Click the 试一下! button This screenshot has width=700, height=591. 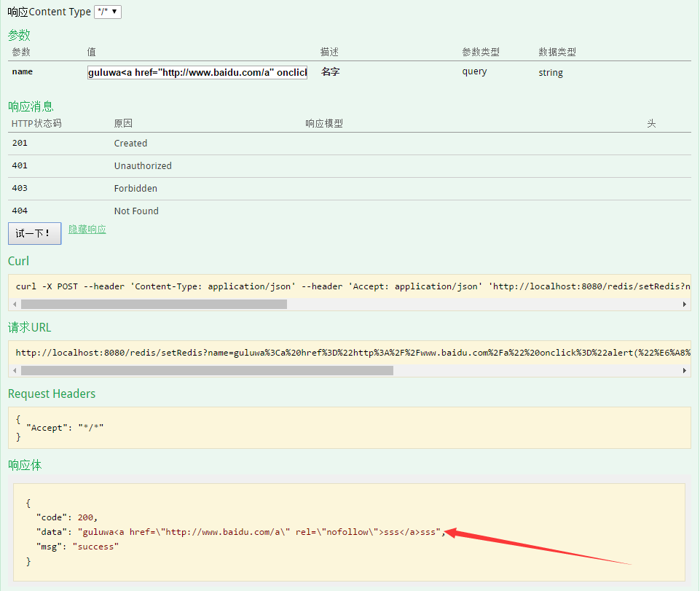[x=34, y=233]
